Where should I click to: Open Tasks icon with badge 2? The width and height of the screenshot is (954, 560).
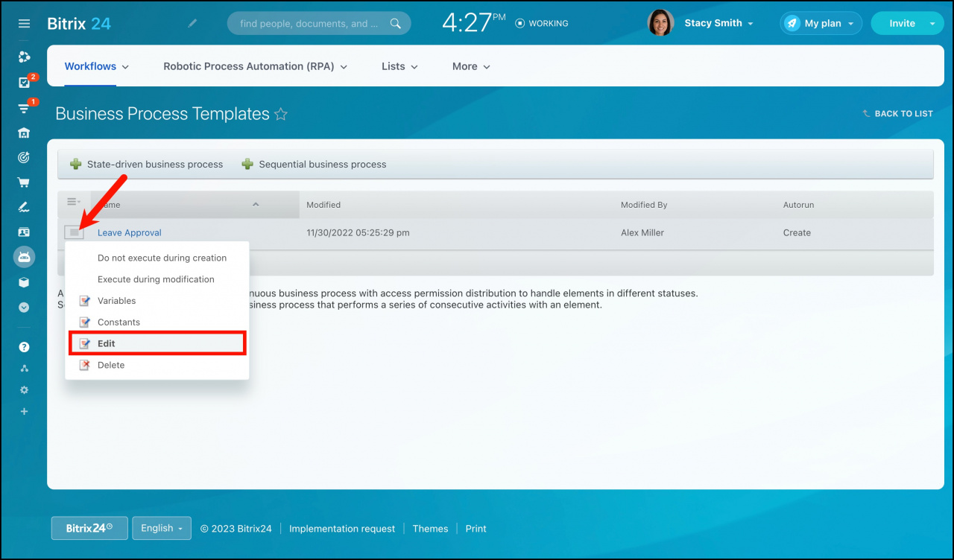click(x=24, y=82)
